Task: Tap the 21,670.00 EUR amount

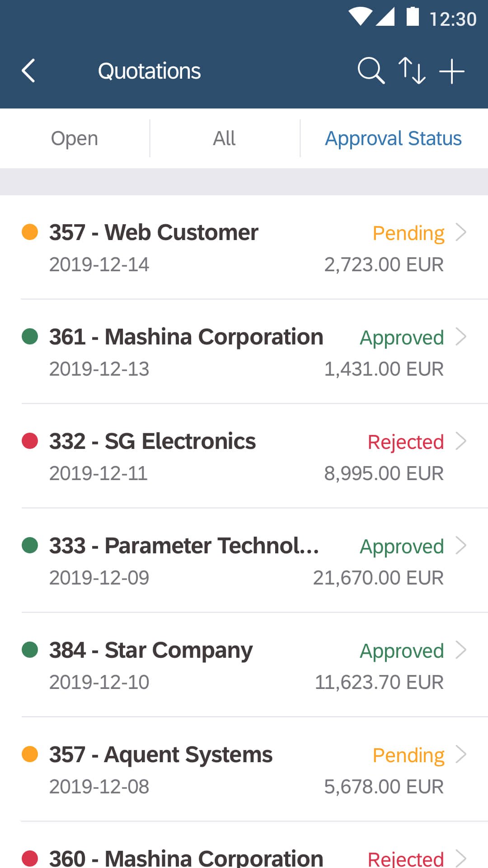Action: click(x=379, y=578)
